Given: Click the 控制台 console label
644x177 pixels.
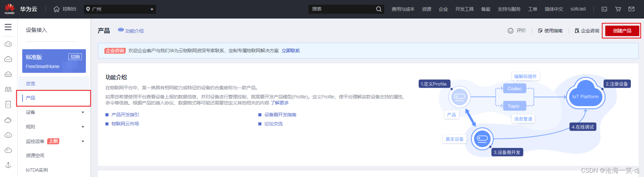Looking at the screenshot, I should 69,9.
